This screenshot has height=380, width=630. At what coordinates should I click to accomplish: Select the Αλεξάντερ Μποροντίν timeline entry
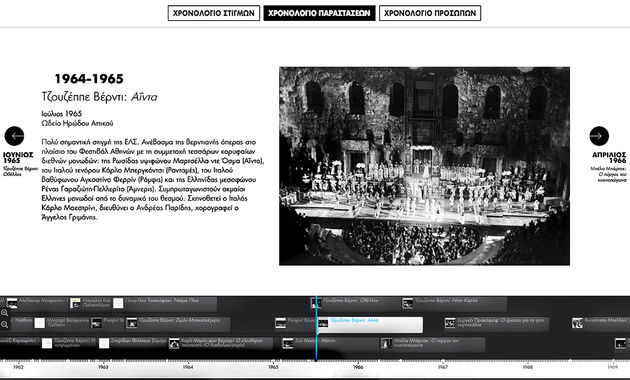tap(37, 304)
